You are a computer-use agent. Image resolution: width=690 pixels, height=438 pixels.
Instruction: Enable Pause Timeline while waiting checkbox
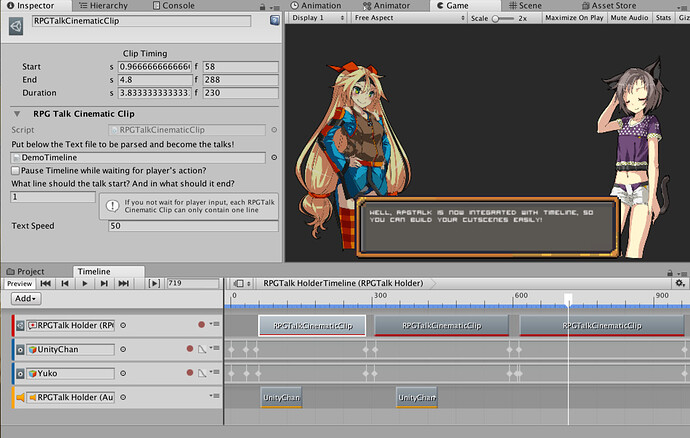click(15, 170)
